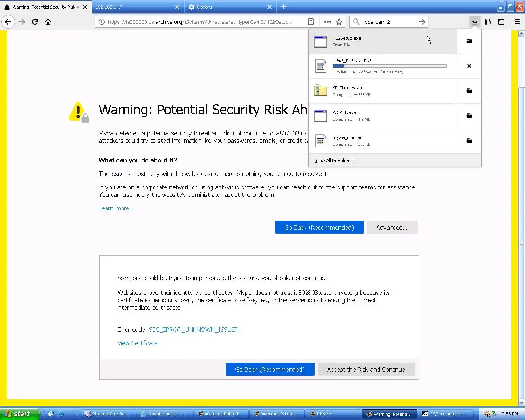Switch to Royale.theme taskbar window
This screenshot has width=525, height=420.
tap(165, 414)
